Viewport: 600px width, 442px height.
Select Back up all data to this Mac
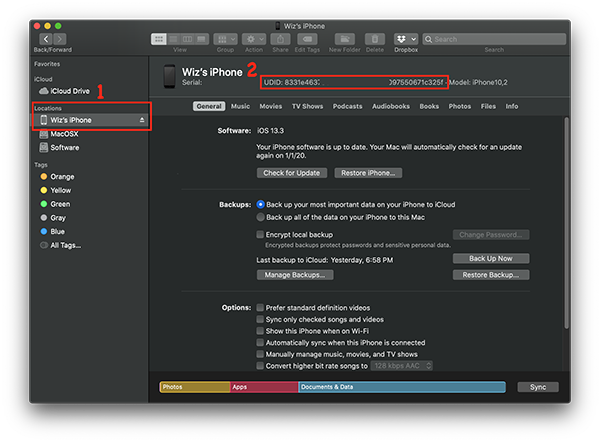pos(260,217)
